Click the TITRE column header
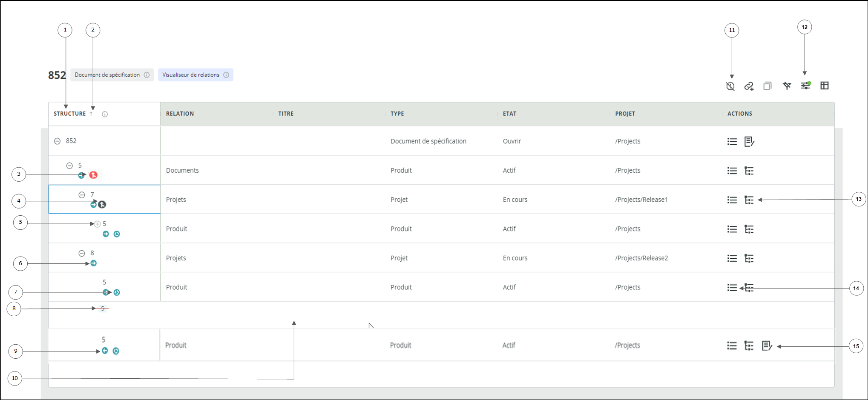The width and height of the screenshot is (868, 400). point(286,114)
